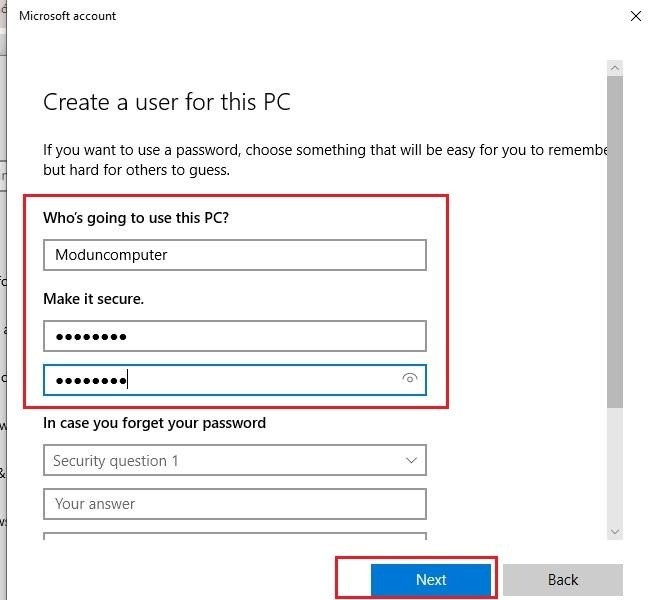Open the Security question 1 dropdown

[235, 460]
